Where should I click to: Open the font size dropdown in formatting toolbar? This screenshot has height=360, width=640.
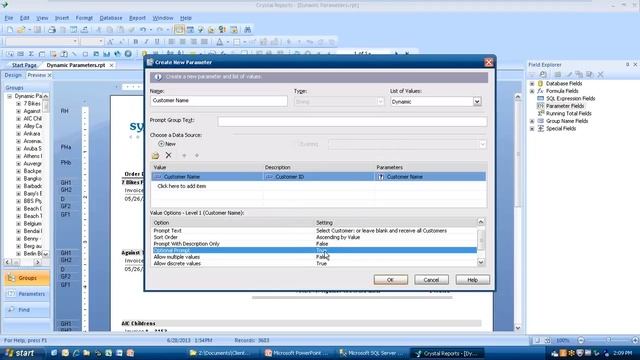(101, 41)
